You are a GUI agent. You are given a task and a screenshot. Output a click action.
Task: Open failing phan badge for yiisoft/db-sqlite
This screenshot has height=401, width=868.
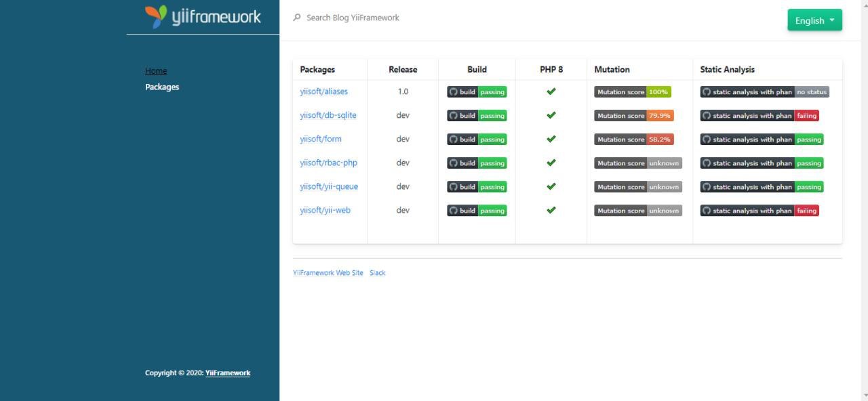pyautogui.click(x=759, y=116)
